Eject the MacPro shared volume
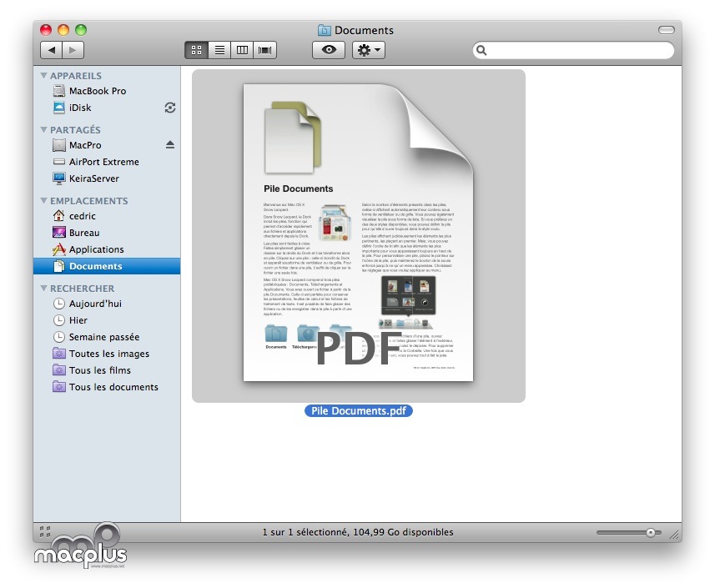Screen dimensions: 715x588 coord(170,145)
